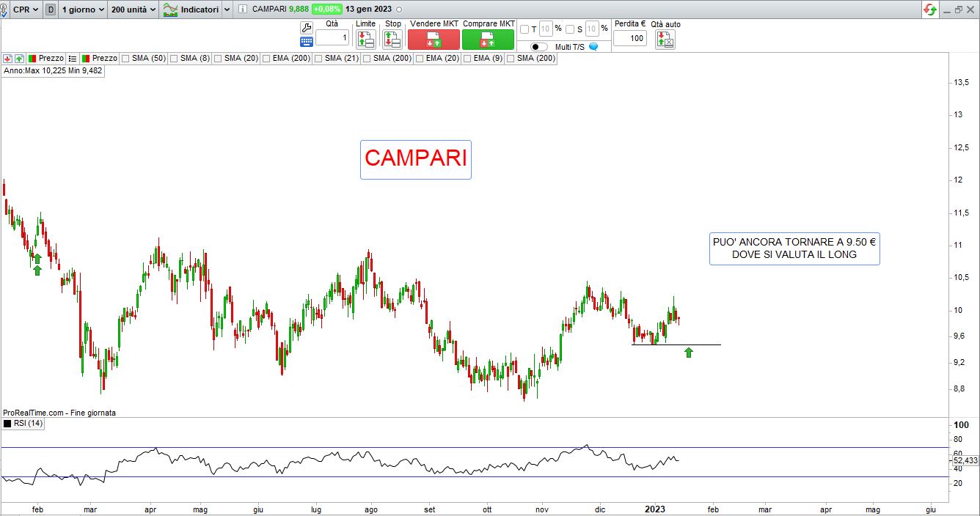Screen dimensions: 980x516
Task: Click the RSI value 52,433 on axis
Action: (965, 460)
